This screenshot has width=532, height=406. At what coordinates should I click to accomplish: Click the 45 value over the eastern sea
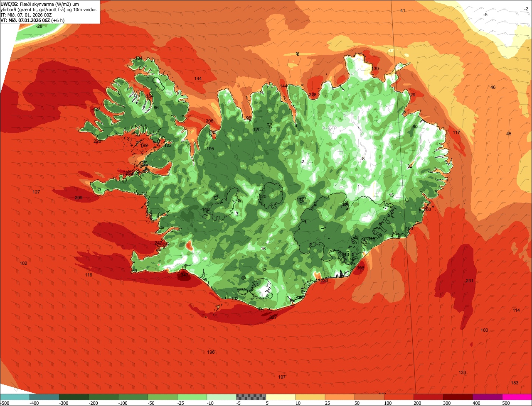pos(509,133)
